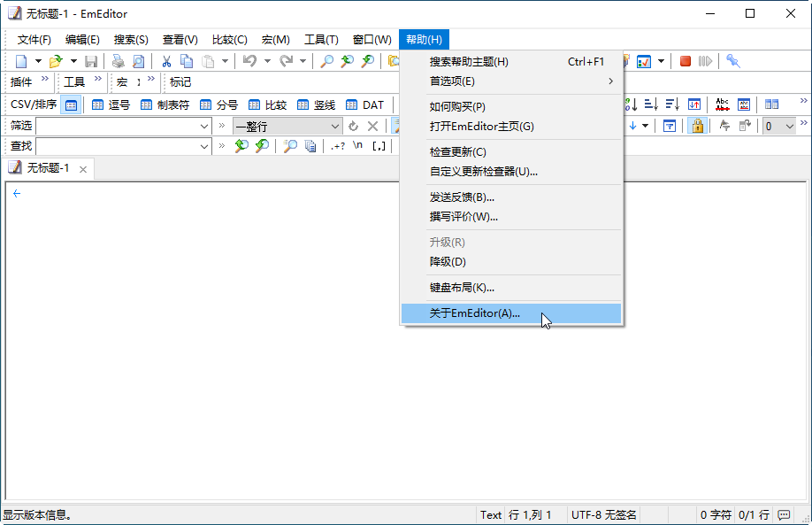Click 降级(D) in the Help menu
Viewport: 812px width, 525px height.
511,262
